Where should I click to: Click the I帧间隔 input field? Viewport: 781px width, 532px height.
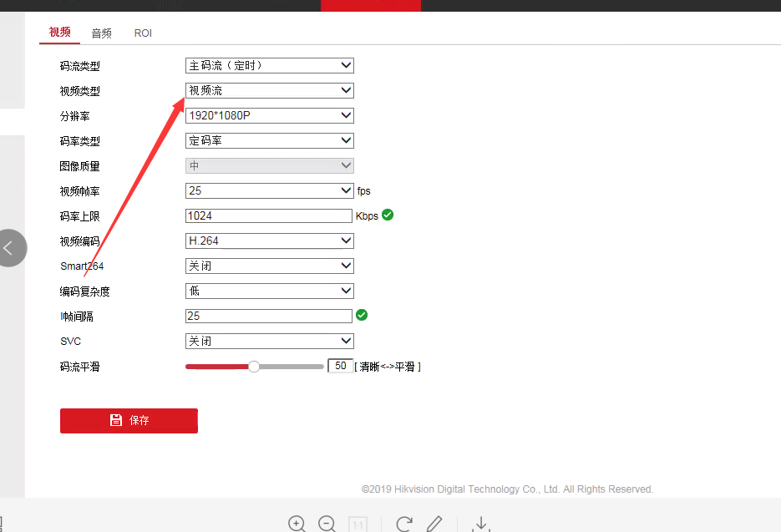click(269, 316)
